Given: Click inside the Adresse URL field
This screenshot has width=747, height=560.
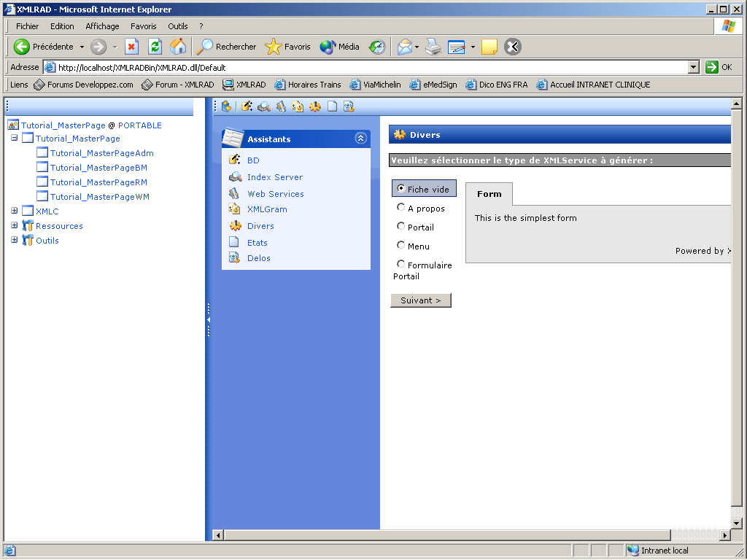Looking at the screenshot, I should 365,68.
